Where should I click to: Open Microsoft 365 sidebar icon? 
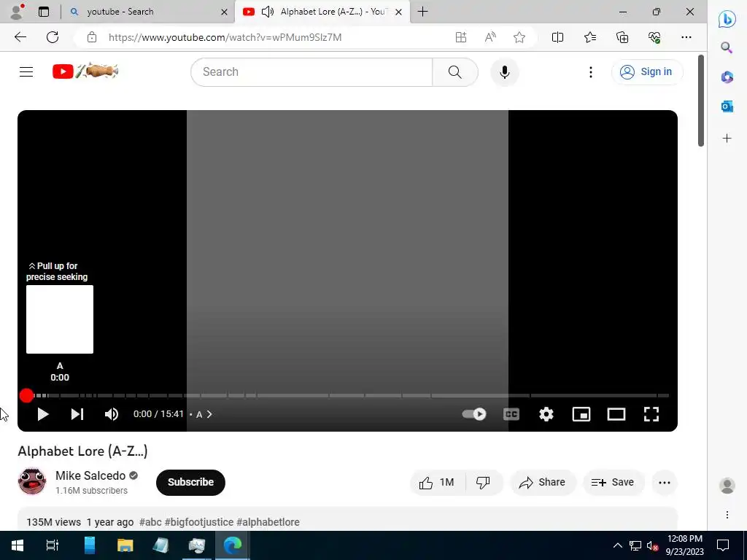(x=727, y=77)
